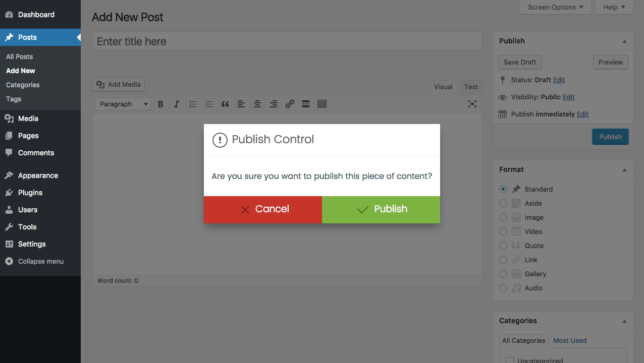Viewport: 644px width, 363px height.
Task: Click the Dashboard gauge icon
Action: 9,15
